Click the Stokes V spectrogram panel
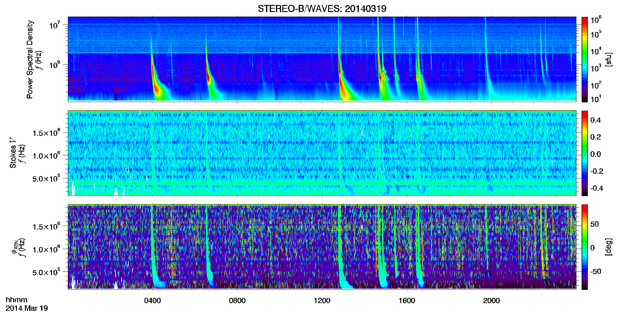Image resolution: width=644 pixels, height=332 pixels. pyautogui.click(x=322, y=153)
